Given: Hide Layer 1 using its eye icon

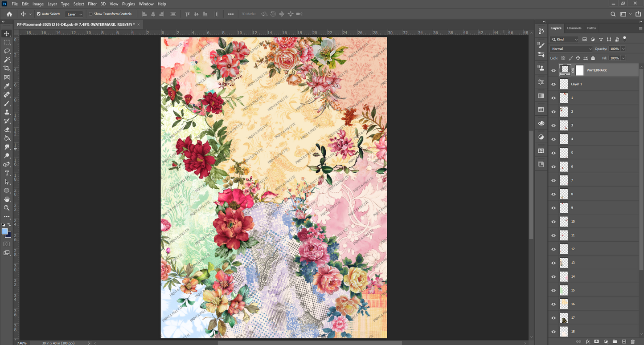Looking at the screenshot, I should coord(554,84).
